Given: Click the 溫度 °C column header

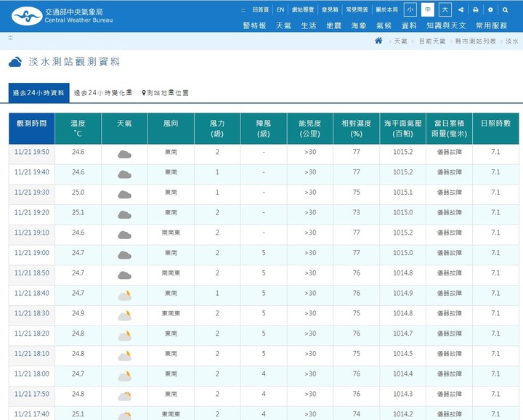Looking at the screenshot, I should (78, 129).
